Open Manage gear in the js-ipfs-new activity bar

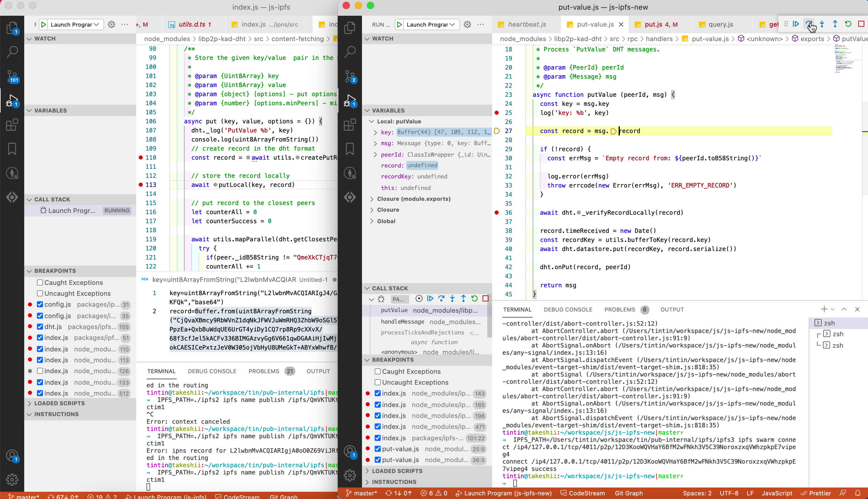click(x=350, y=475)
